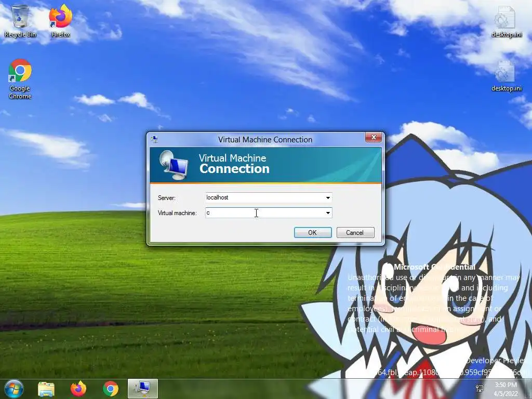Viewport: 532px width, 399px height.
Task: Expand the Virtual machine dropdown arrow
Action: point(328,212)
